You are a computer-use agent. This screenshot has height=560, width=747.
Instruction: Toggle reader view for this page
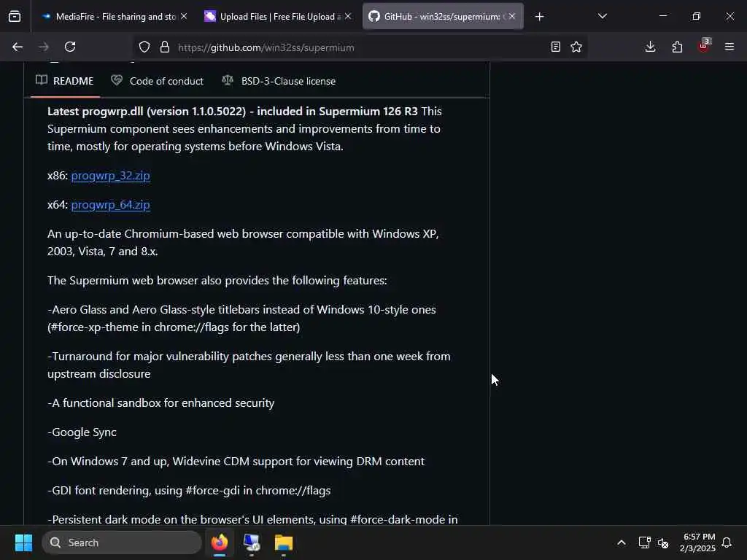click(x=555, y=47)
